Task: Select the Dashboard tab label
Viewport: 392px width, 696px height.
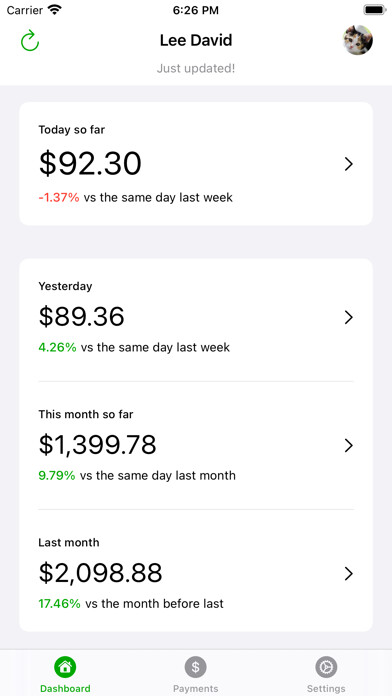Action: pos(65,688)
